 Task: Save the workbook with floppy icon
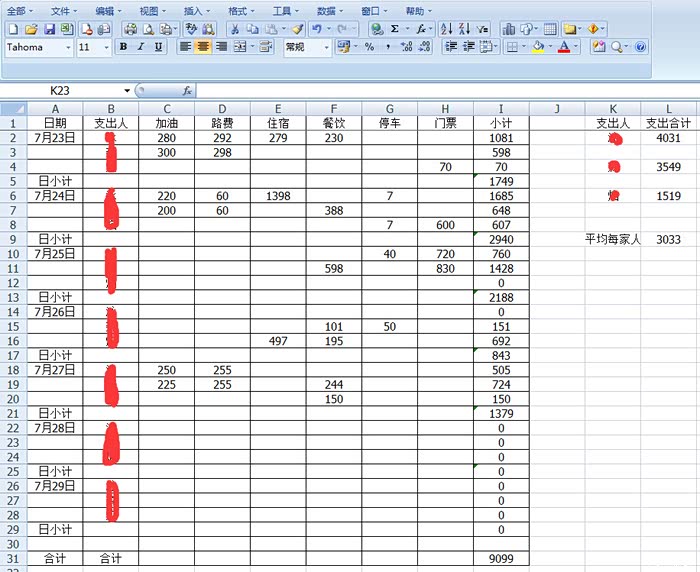tap(49, 29)
